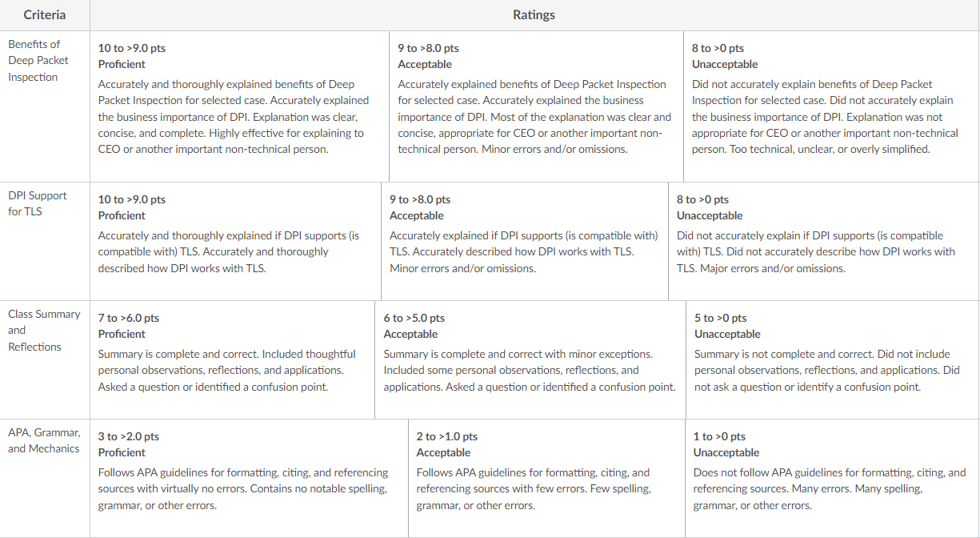Image resolution: width=980 pixels, height=538 pixels.
Task: Pick Acceptable rating for DPI Support for TLS
Action: click(x=525, y=242)
